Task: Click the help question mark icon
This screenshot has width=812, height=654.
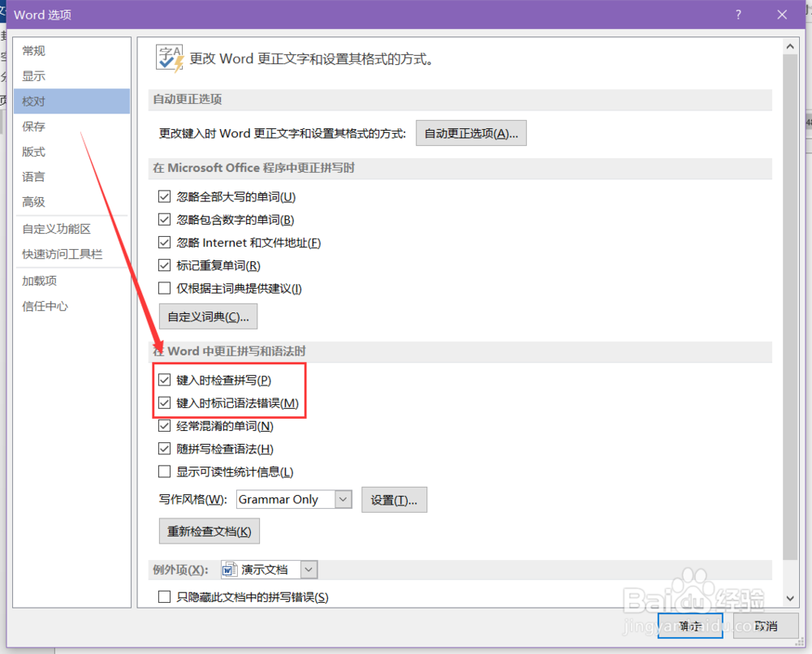Action: point(738,15)
